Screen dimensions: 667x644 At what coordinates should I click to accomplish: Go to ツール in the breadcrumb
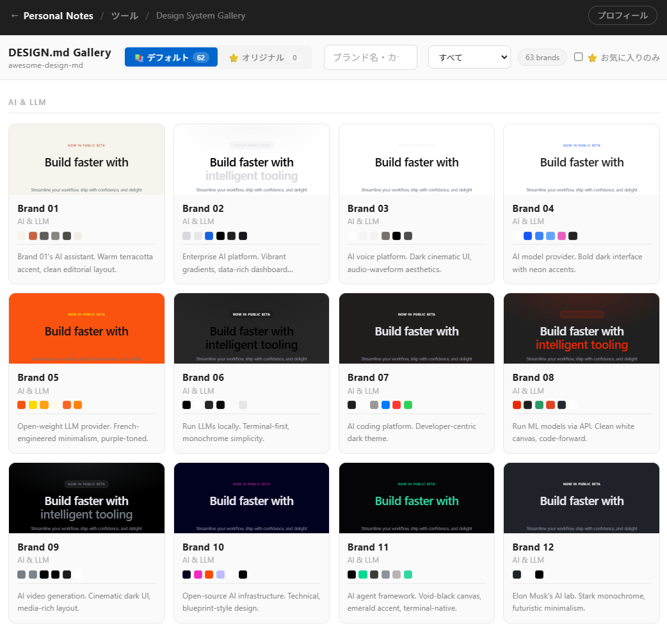(125, 16)
